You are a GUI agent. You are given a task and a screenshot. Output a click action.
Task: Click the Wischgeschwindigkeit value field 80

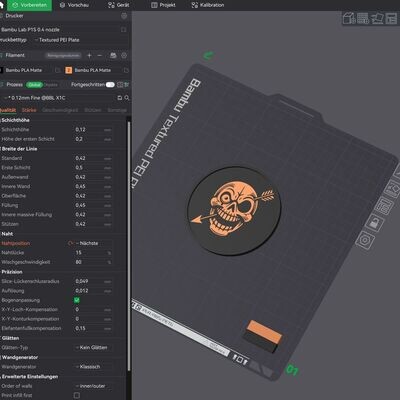(x=93, y=262)
